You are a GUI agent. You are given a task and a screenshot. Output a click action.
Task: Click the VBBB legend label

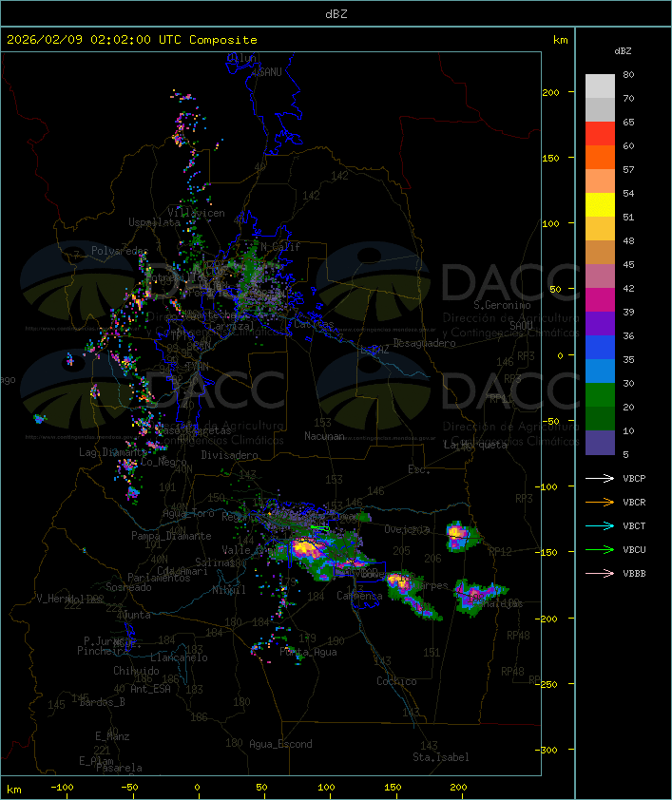(634, 574)
